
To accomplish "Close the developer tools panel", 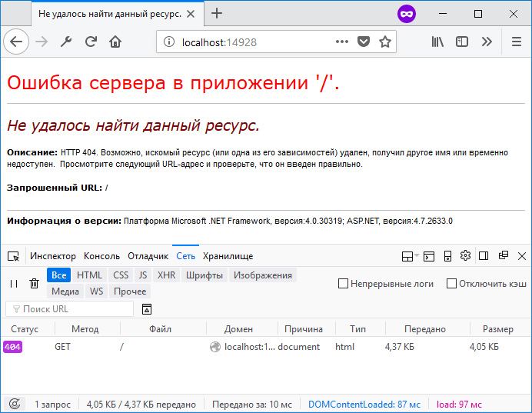I will tap(522, 256).
